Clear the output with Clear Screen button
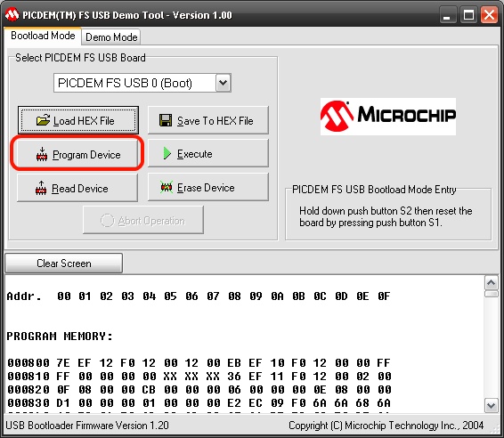 (x=63, y=264)
